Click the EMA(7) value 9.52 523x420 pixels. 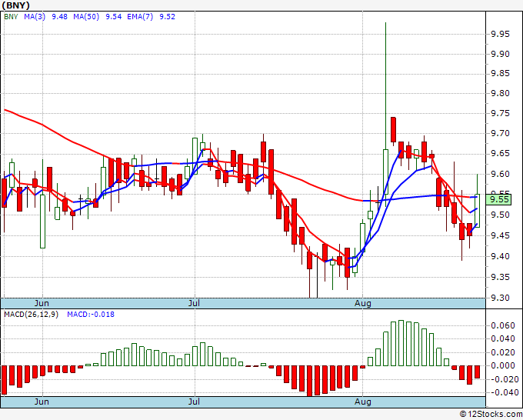pos(168,16)
